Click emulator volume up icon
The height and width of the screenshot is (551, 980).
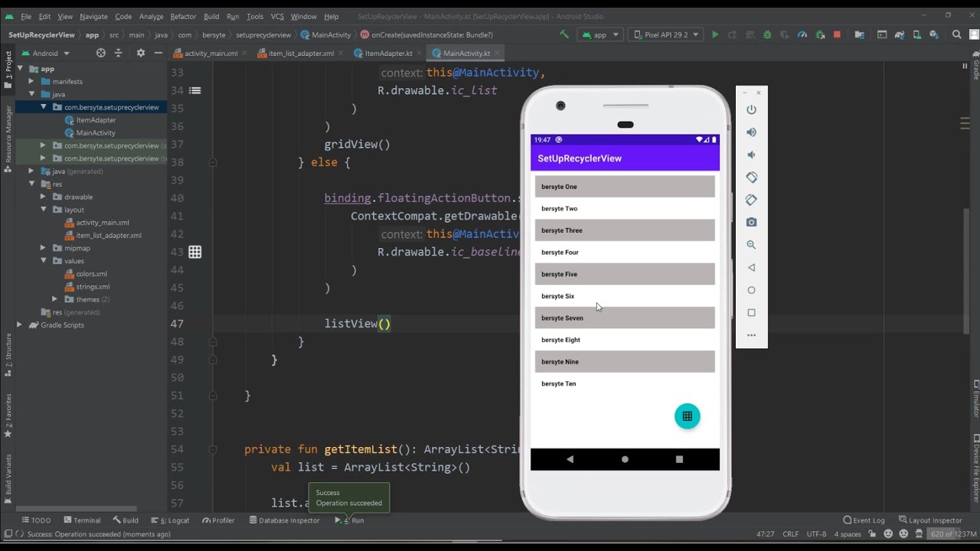[751, 132]
